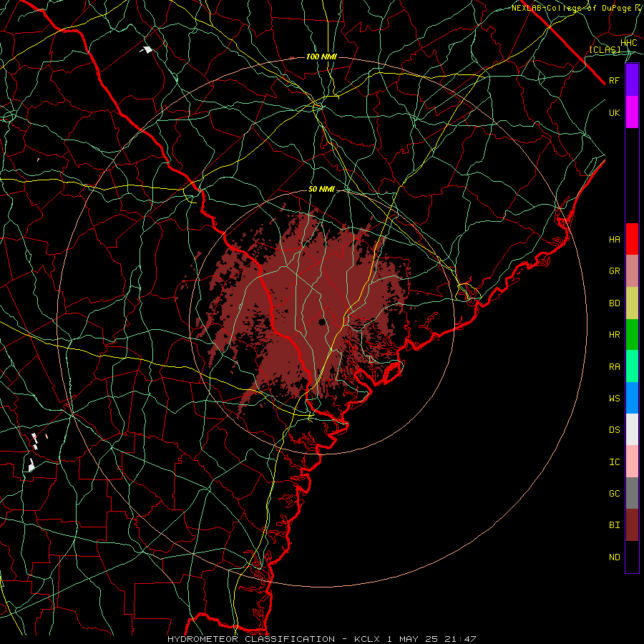Screen dimensions: 644x644
Task: Pick the RA light-green legend swatch
Action: pyautogui.click(x=632, y=366)
